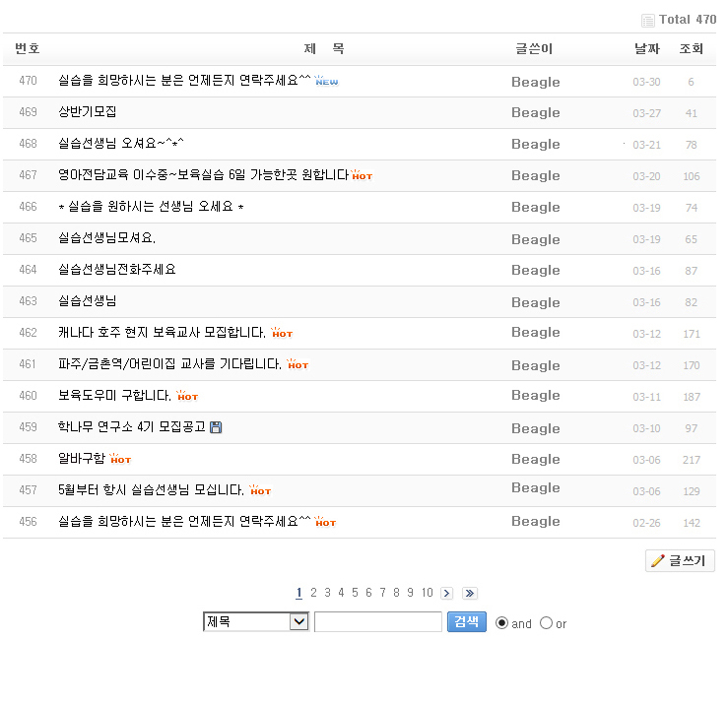This screenshot has height=704, width=728.
Task: Click the HOT badge on post 467
Action: (x=363, y=175)
